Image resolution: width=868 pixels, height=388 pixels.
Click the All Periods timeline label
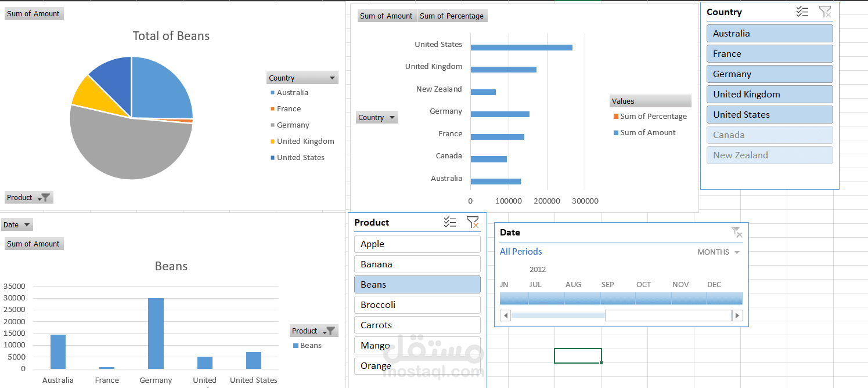pyautogui.click(x=521, y=252)
